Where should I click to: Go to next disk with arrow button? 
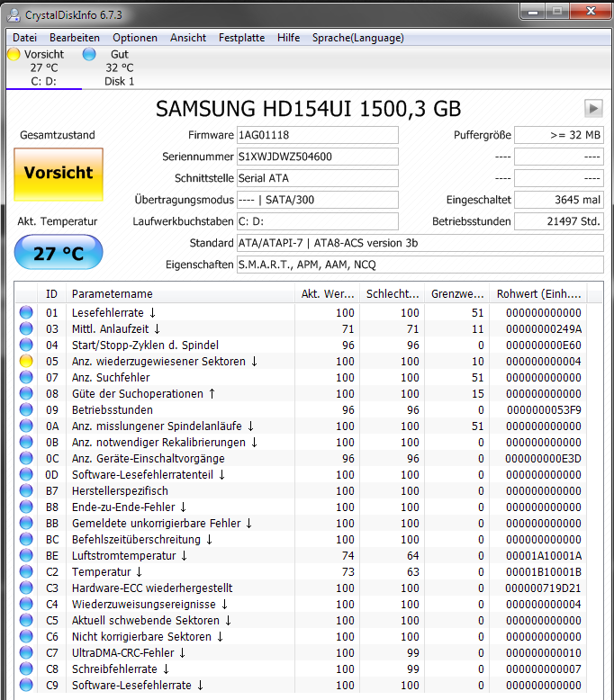(593, 109)
